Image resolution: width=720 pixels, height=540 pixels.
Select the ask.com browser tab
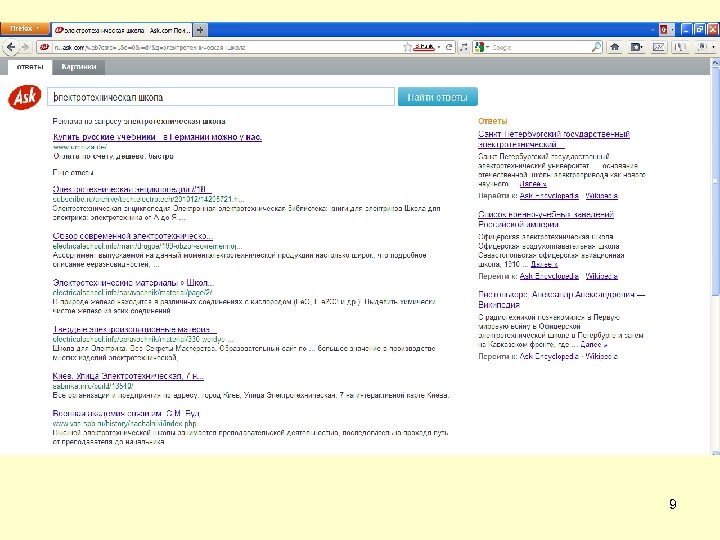click(122, 30)
